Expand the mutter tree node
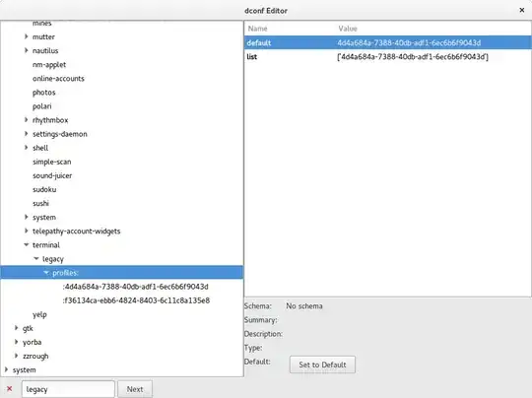 (x=27, y=36)
